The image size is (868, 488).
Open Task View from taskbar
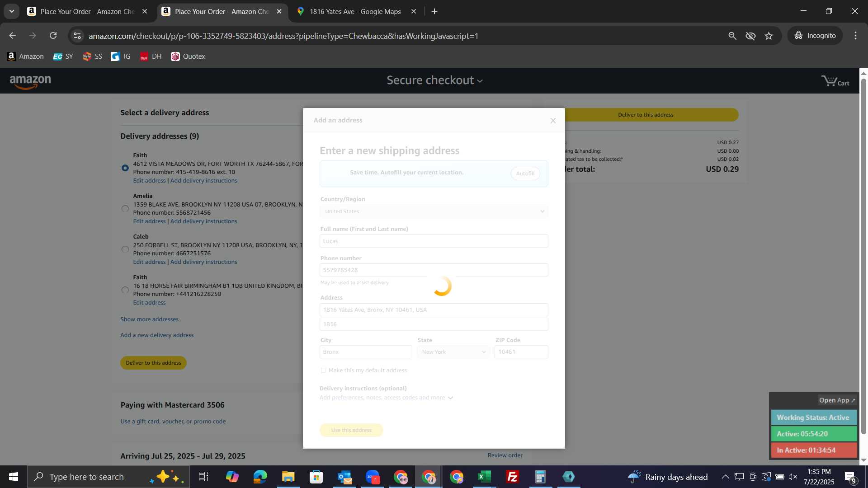203,477
